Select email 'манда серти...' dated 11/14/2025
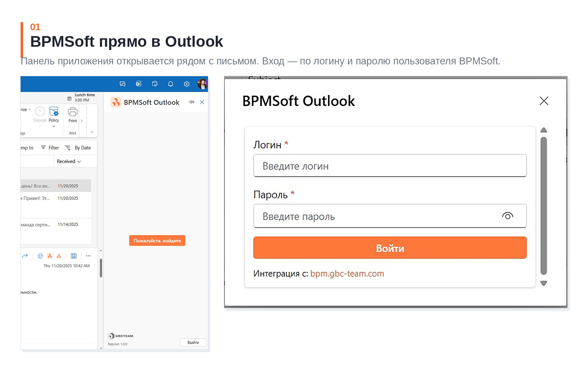Viewport: 588px width, 368px height. pos(56,231)
